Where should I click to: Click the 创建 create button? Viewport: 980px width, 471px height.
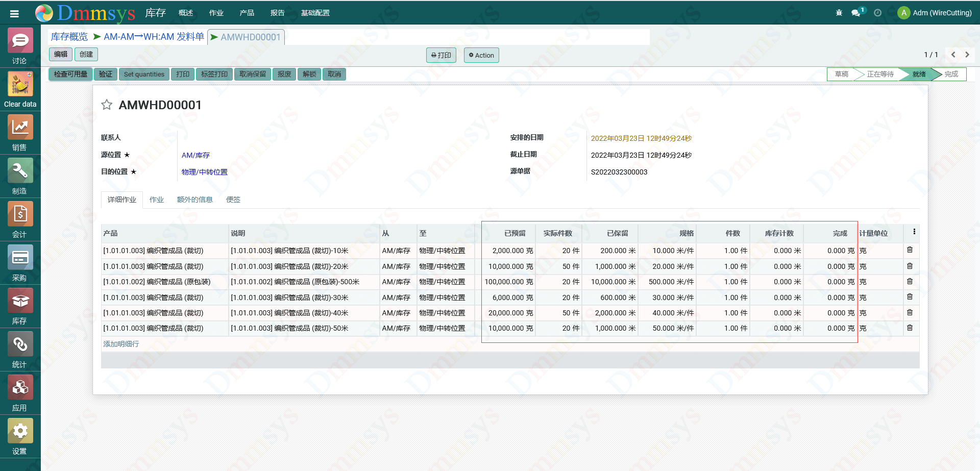point(86,54)
